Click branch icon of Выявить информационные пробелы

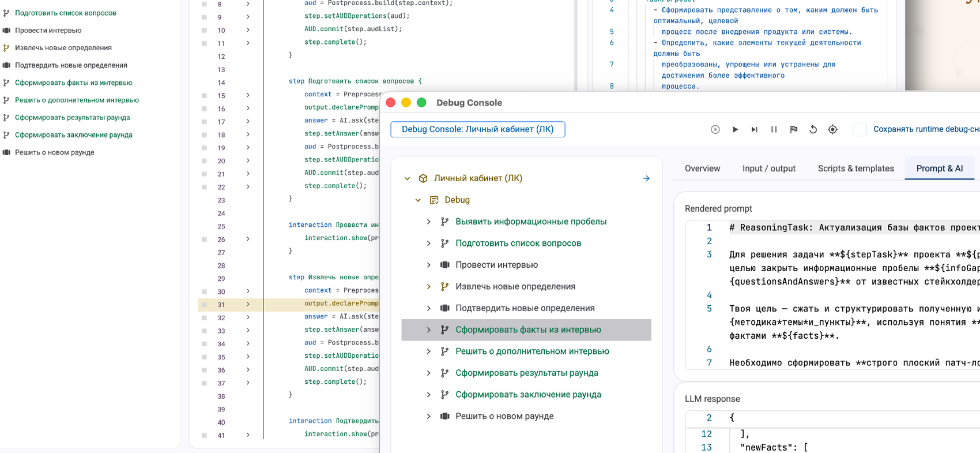(x=444, y=222)
